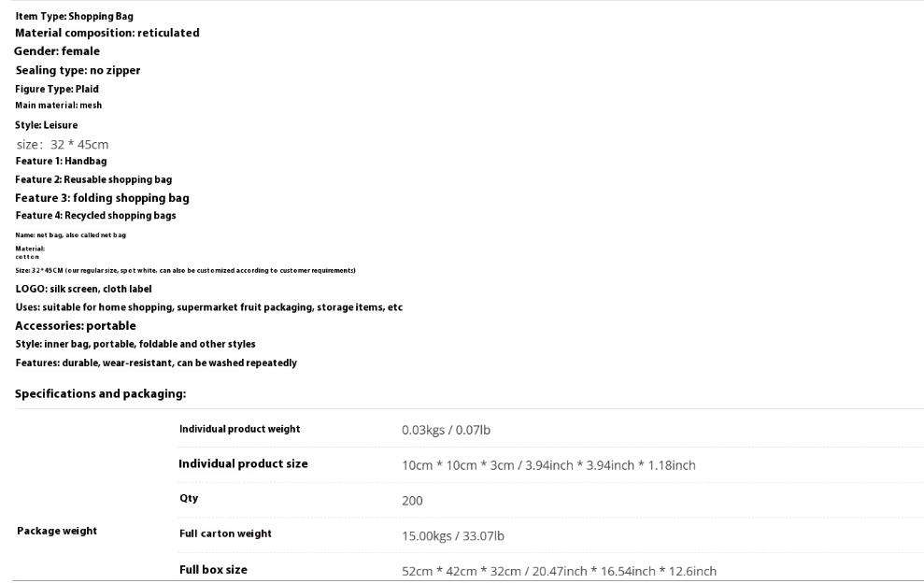924x583 pixels.
Task: Click the 'Uses: suitable for home shopping' line
Action: point(209,307)
